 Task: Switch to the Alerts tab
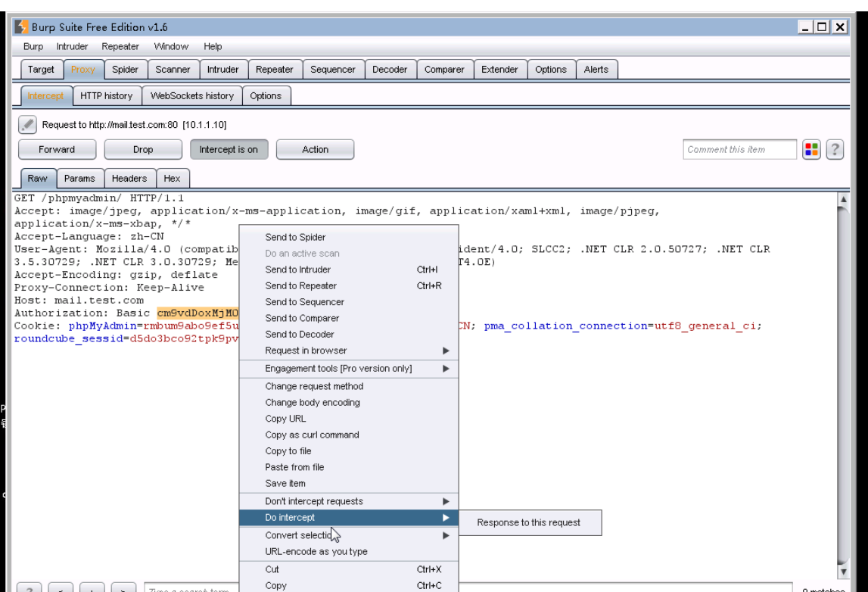pos(596,70)
